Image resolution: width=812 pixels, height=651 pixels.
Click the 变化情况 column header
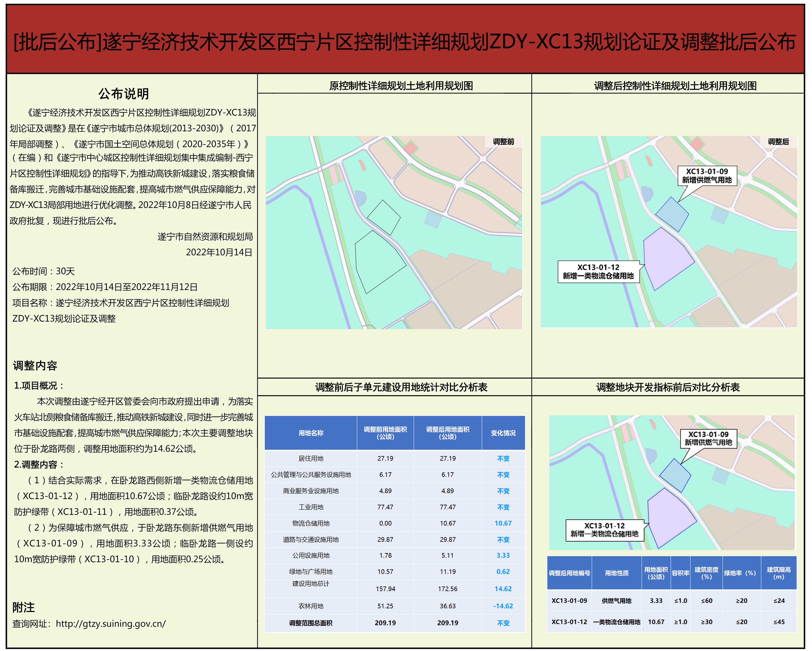pyautogui.click(x=503, y=433)
